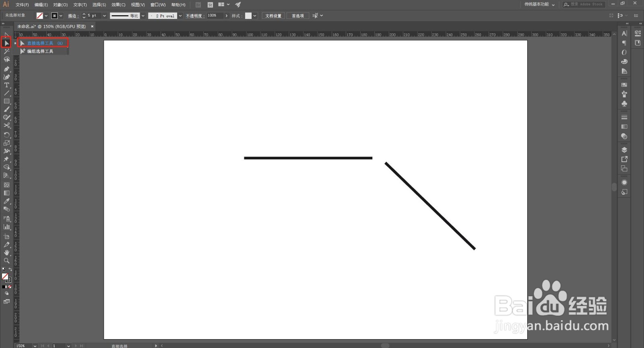Select the Column Graph tool

pos(6,227)
